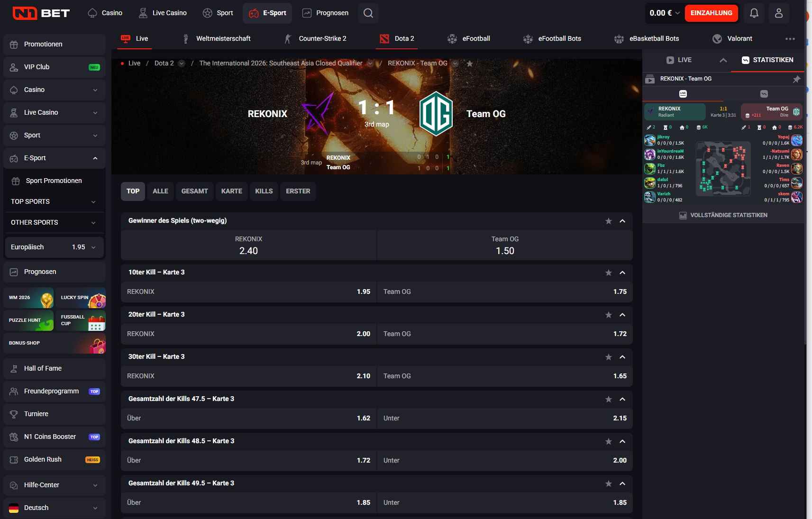The height and width of the screenshot is (519, 812).
Task: Expand Hilfe-Center in sidebar
Action: coord(55,485)
